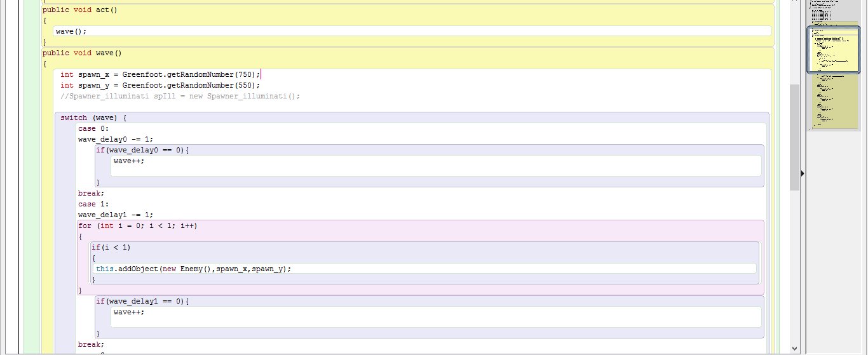Click the 'for (int i = 0; i < 1; i++)' loop header
Image resolution: width=868 pixels, height=355 pixels.
click(x=138, y=225)
